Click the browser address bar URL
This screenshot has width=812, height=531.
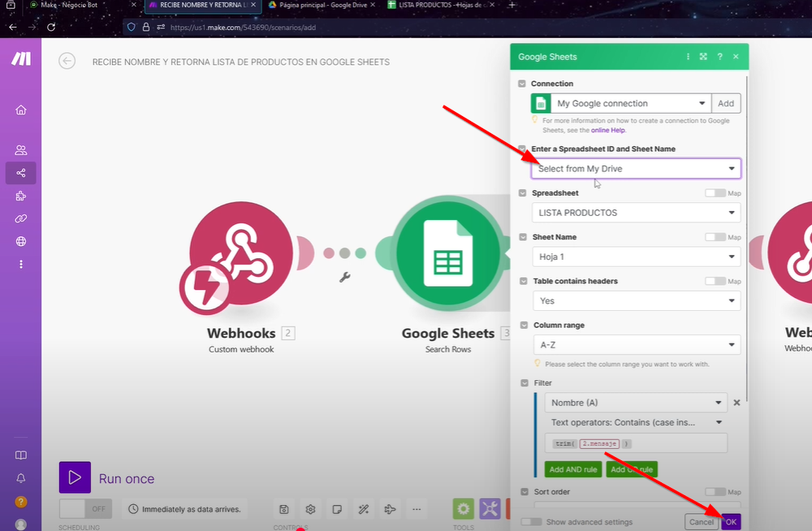point(243,28)
